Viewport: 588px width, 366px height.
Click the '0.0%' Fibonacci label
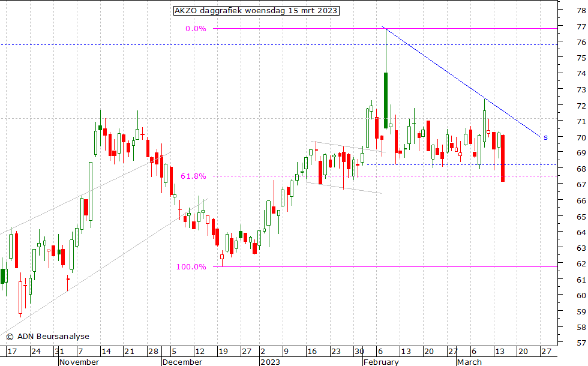pyautogui.click(x=196, y=29)
